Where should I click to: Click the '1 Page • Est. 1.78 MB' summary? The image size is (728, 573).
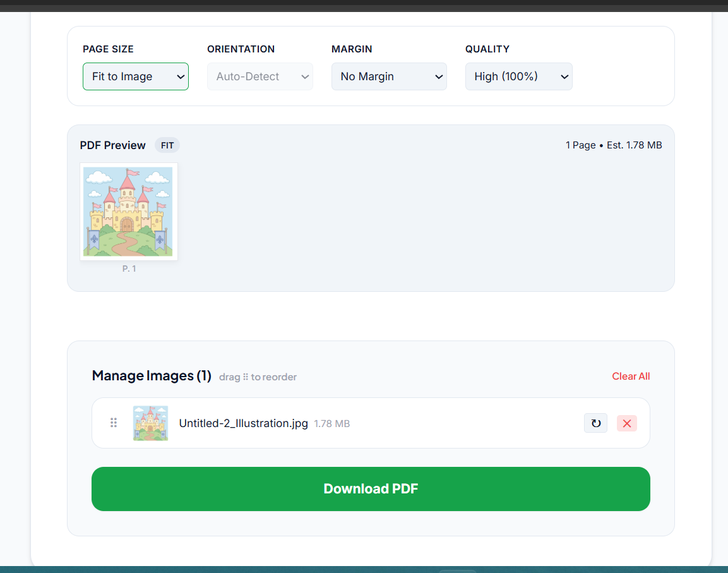(x=614, y=145)
